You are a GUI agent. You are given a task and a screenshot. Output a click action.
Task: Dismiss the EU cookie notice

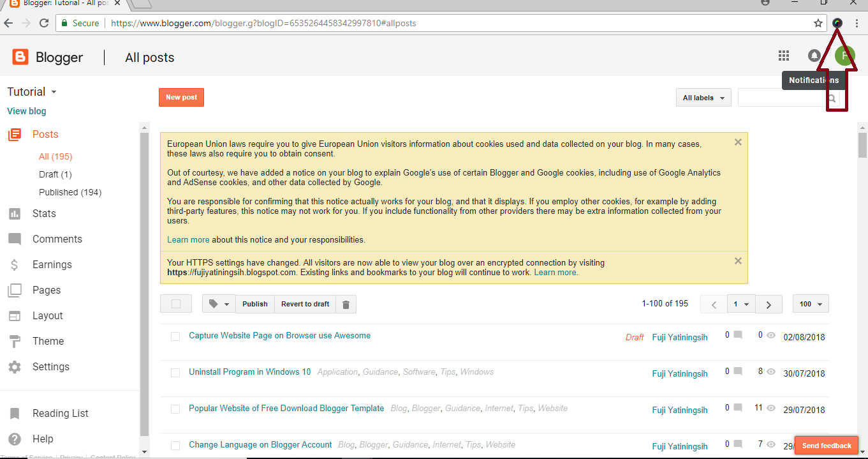pyautogui.click(x=738, y=142)
